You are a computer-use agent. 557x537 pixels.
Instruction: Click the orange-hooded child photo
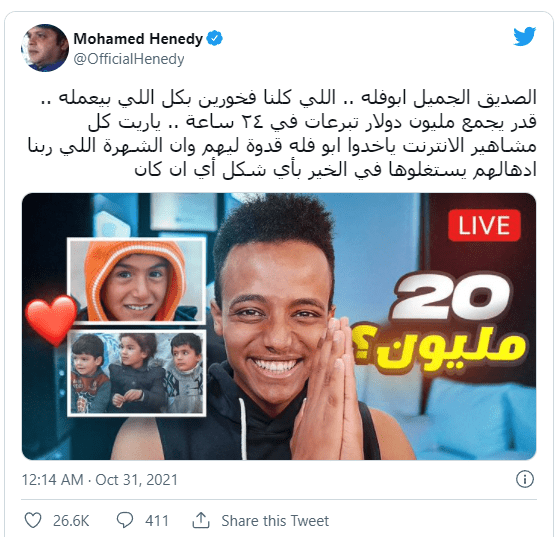coord(137,281)
